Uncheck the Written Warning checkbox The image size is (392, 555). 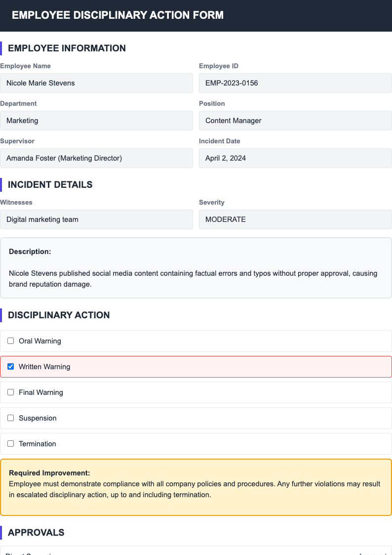coord(10,366)
